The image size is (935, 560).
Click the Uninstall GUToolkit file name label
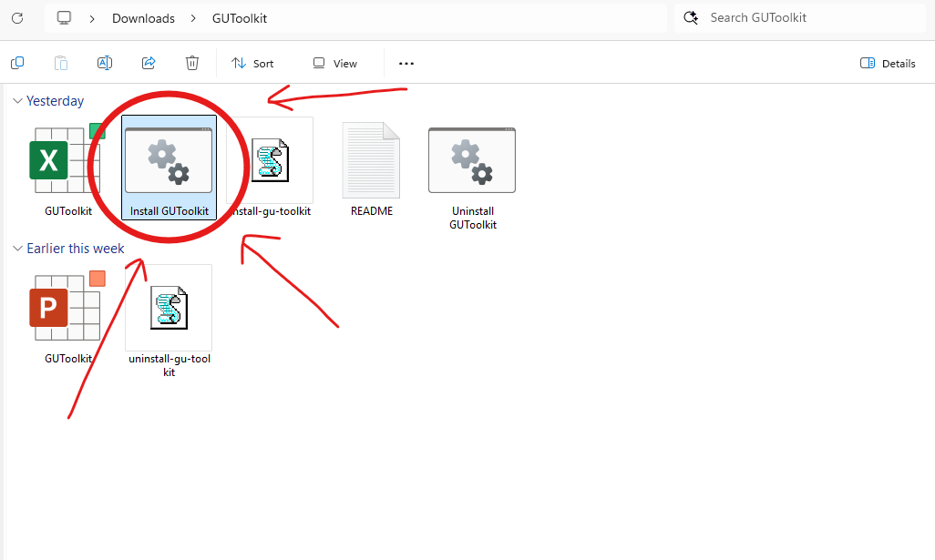[x=472, y=218]
